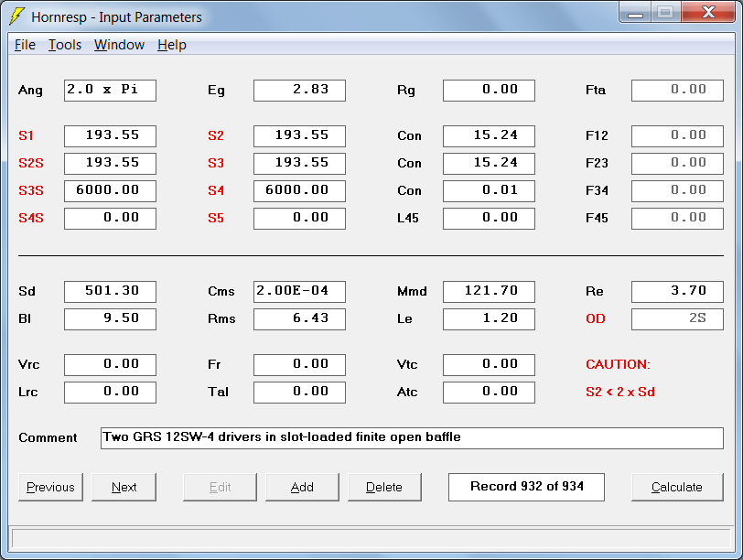
Task: Select the Cms field showing 2.00E-04
Action: (299, 292)
